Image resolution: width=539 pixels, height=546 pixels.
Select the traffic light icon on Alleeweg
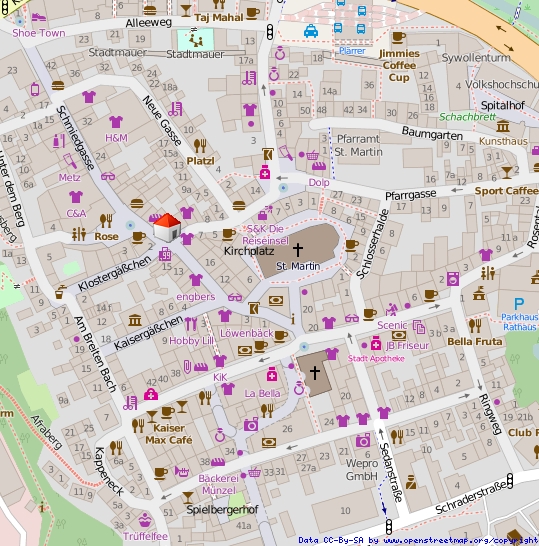[270, 32]
